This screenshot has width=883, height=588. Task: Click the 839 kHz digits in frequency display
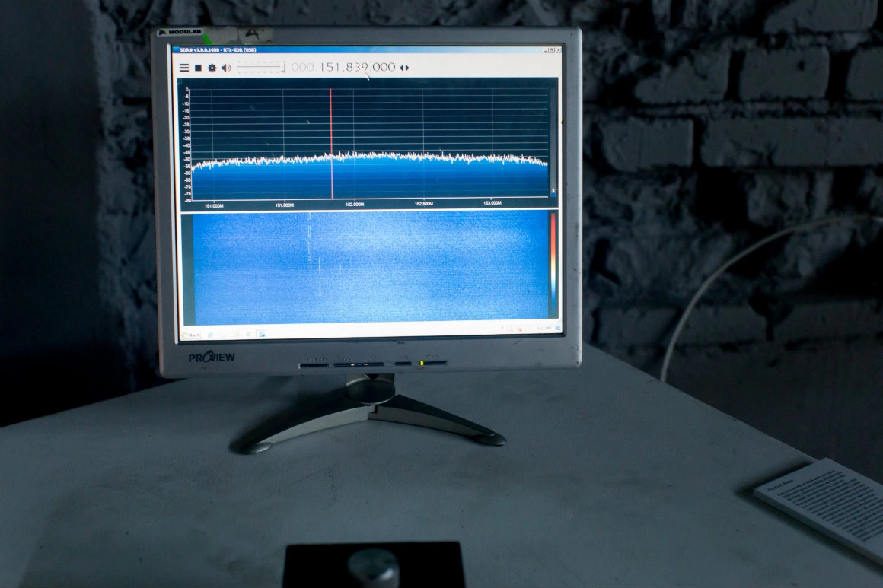pos(358,67)
